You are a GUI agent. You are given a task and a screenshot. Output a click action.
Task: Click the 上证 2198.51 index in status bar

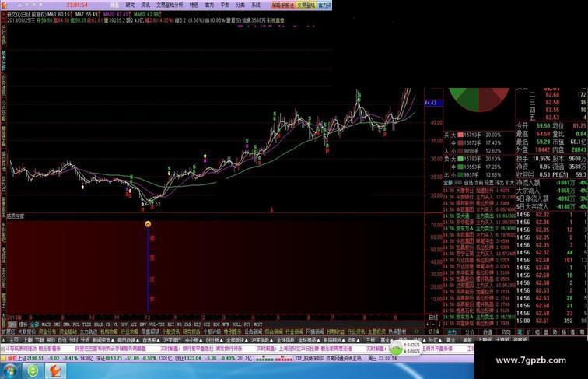coord(30,358)
